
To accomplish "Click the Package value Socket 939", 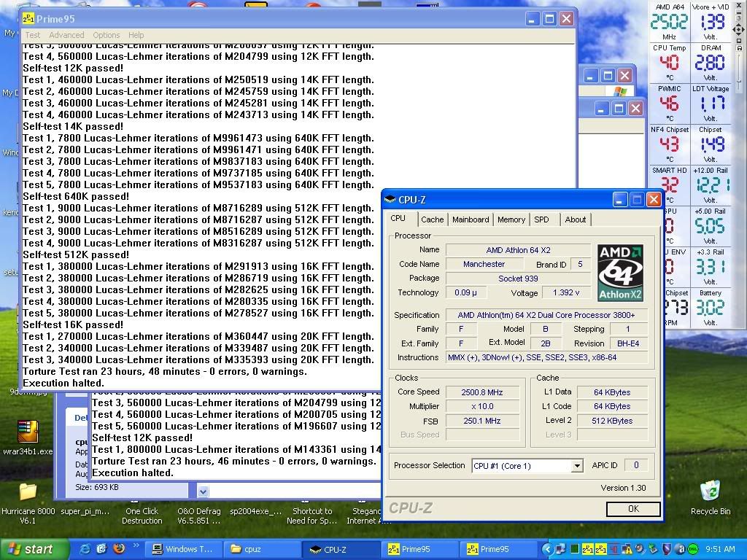I will 518,279.
